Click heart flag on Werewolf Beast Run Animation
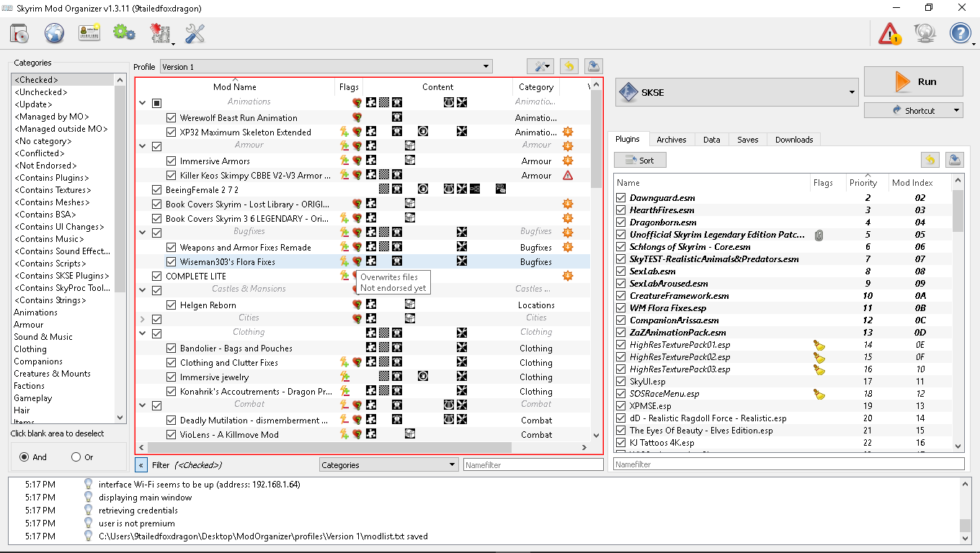The width and height of the screenshot is (980, 553). click(x=357, y=117)
